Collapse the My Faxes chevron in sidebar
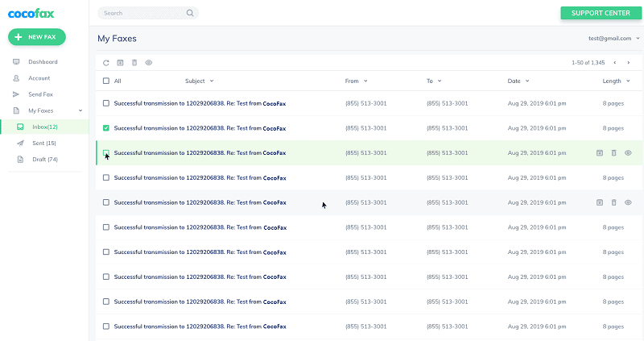This screenshot has width=644, height=341. click(80, 110)
